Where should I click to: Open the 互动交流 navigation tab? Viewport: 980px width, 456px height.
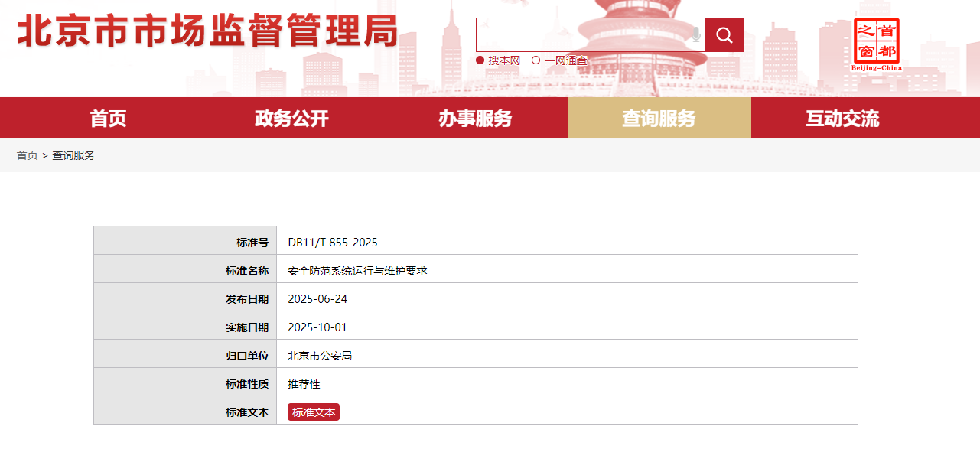point(842,118)
